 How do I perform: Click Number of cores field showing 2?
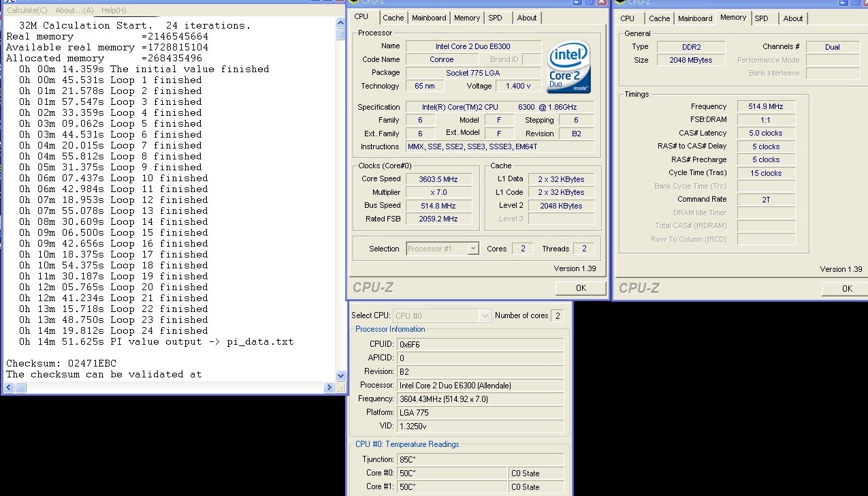click(x=557, y=315)
